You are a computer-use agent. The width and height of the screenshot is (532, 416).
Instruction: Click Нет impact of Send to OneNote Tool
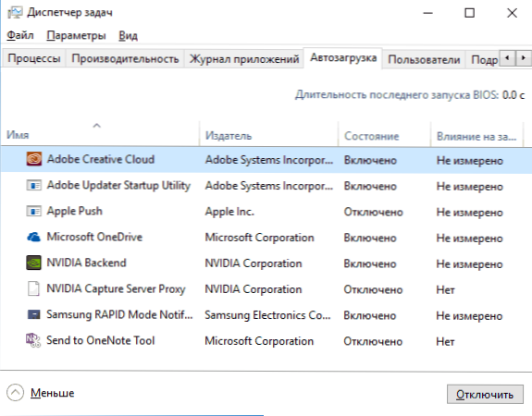pos(445,341)
